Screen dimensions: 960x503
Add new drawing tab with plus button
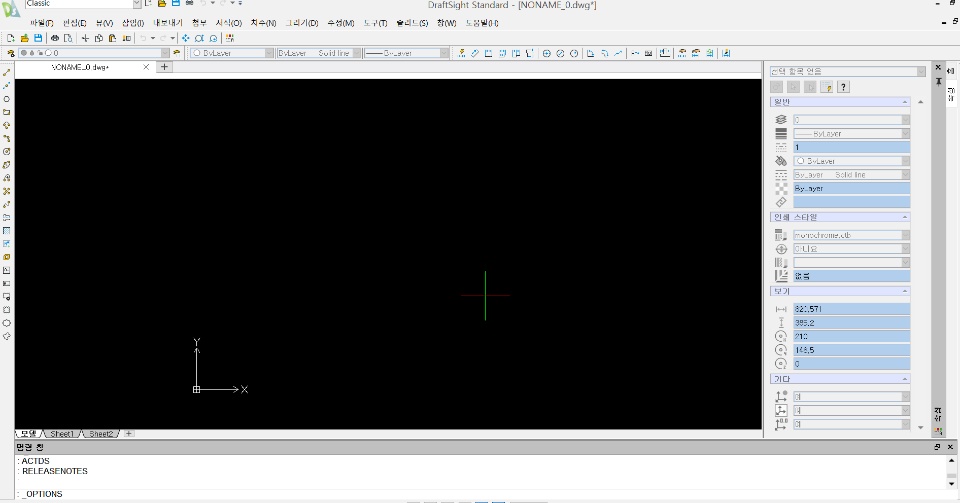click(x=164, y=67)
